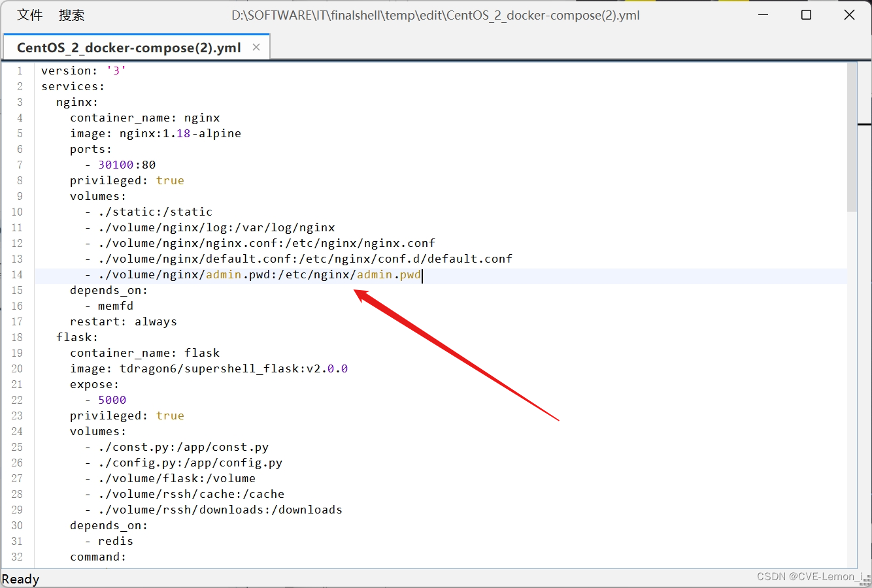Image resolution: width=872 pixels, height=588 pixels.
Task: Close the editor window
Action: 849,15
